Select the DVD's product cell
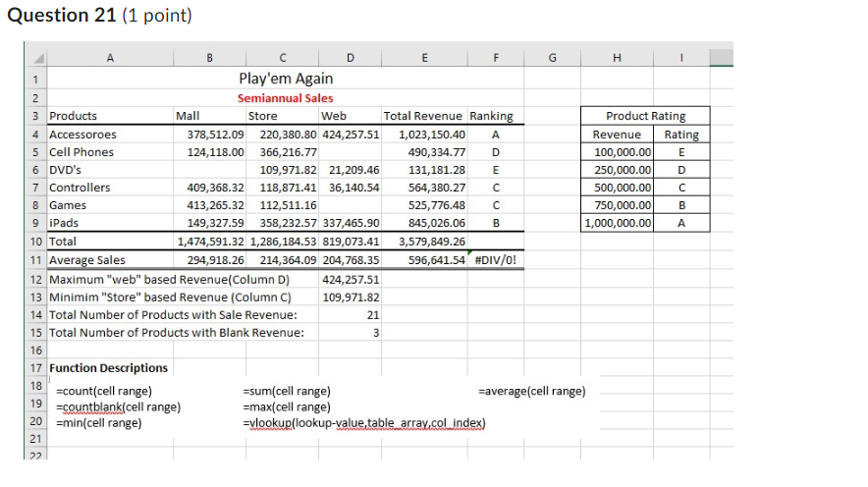The height and width of the screenshot is (487, 868). (66, 170)
